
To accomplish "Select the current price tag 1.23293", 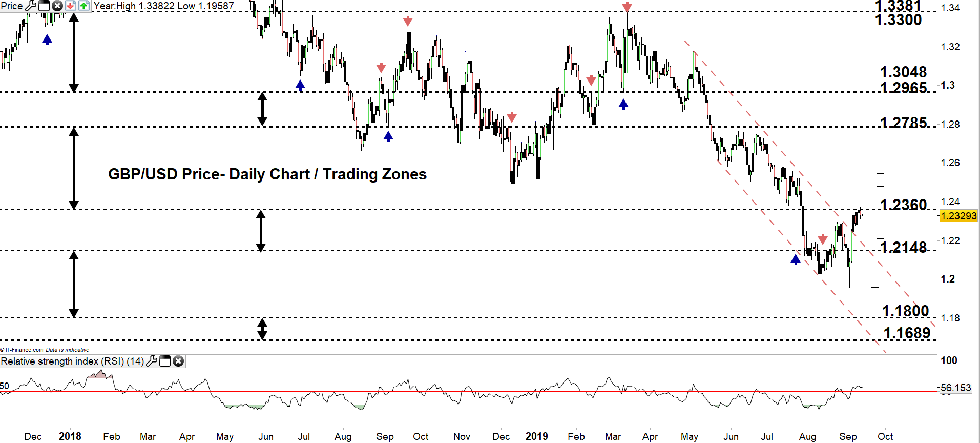I will (x=958, y=216).
